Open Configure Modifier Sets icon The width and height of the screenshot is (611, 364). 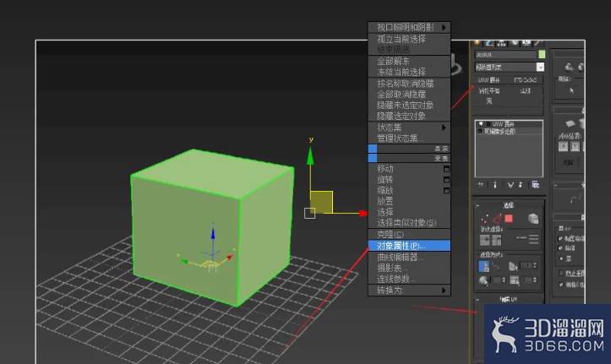[536, 184]
